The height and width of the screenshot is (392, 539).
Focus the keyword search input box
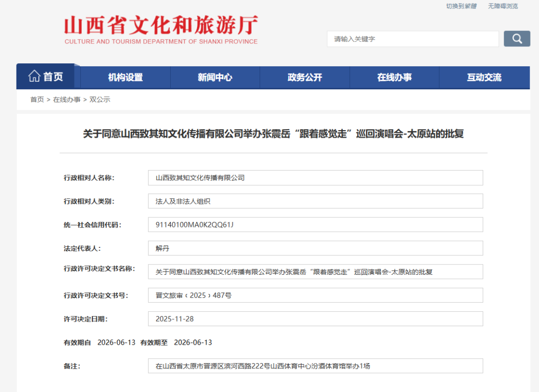412,39
